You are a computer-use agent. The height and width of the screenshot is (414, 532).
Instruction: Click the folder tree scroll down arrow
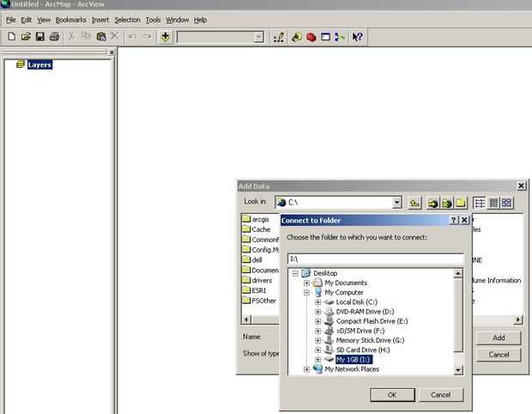458,370
